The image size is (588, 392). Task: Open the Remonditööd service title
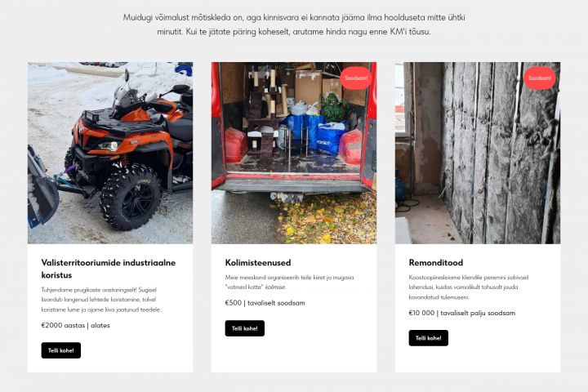436,263
